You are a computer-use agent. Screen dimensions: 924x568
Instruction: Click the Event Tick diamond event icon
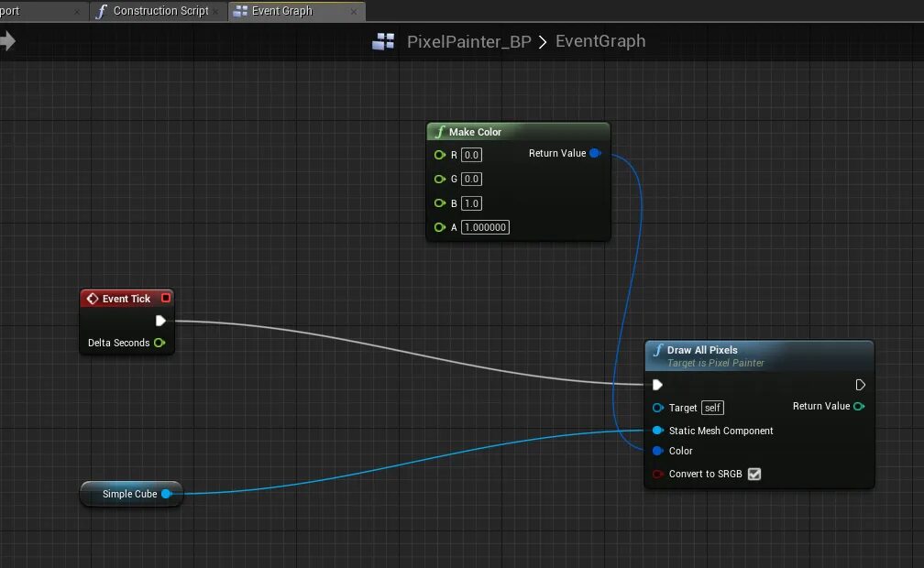tap(93, 299)
